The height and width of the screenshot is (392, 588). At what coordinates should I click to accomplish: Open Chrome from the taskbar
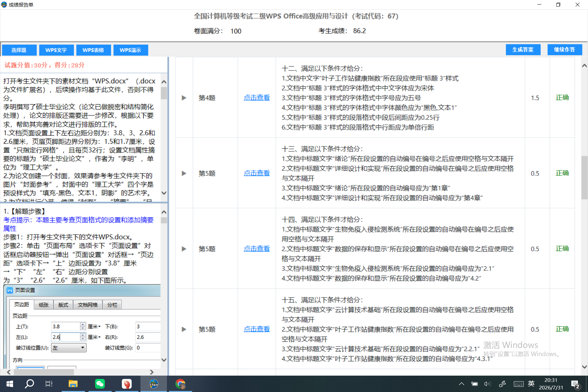(x=180, y=384)
